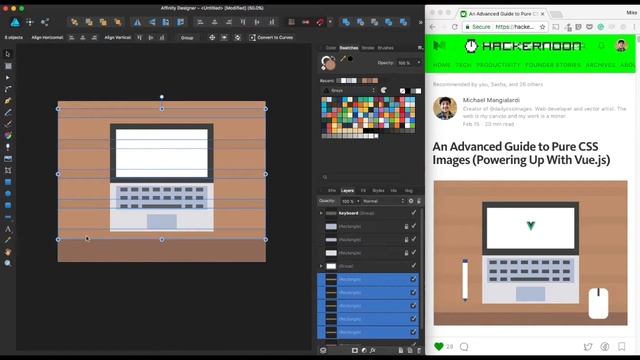The image size is (640, 360).
Task: Switch to the Pixel Persona icon
Action: tap(30, 22)
